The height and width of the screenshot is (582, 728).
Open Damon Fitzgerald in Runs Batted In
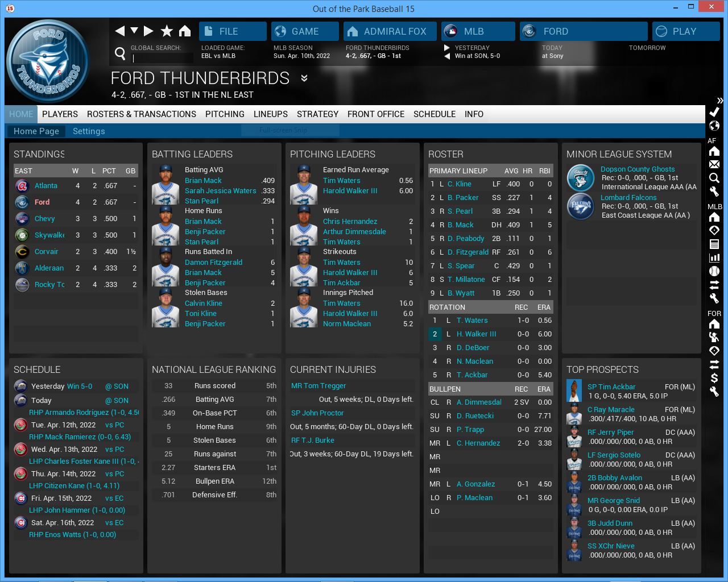point(213,263)
